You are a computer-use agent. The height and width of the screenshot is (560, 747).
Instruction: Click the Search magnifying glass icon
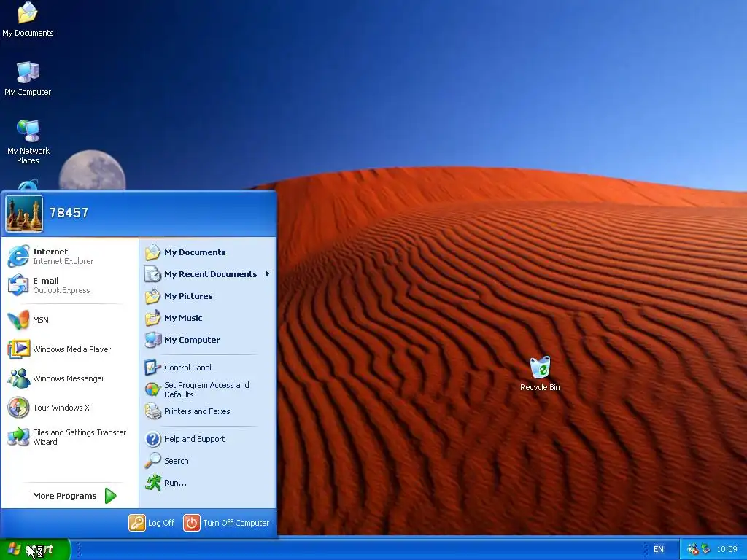tap(152, 461)
